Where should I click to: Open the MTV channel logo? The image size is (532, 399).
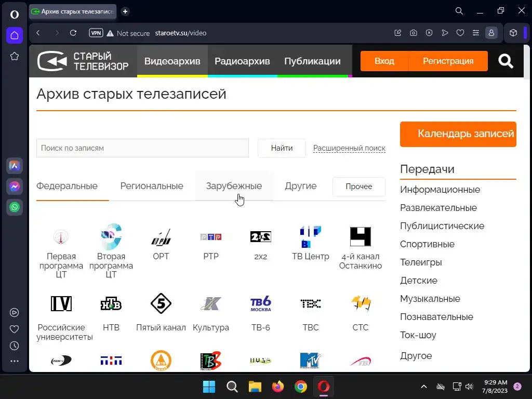(311, 361)
